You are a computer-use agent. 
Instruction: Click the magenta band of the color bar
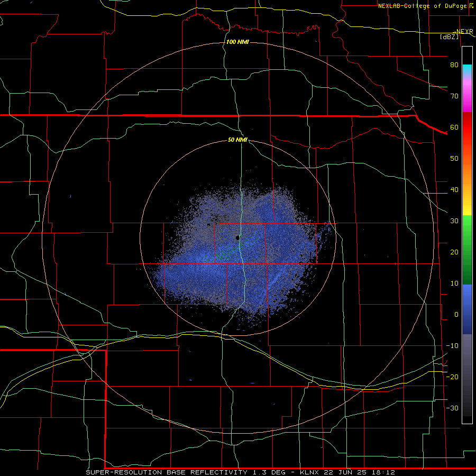pyautogui.click(x=467, y=96)
